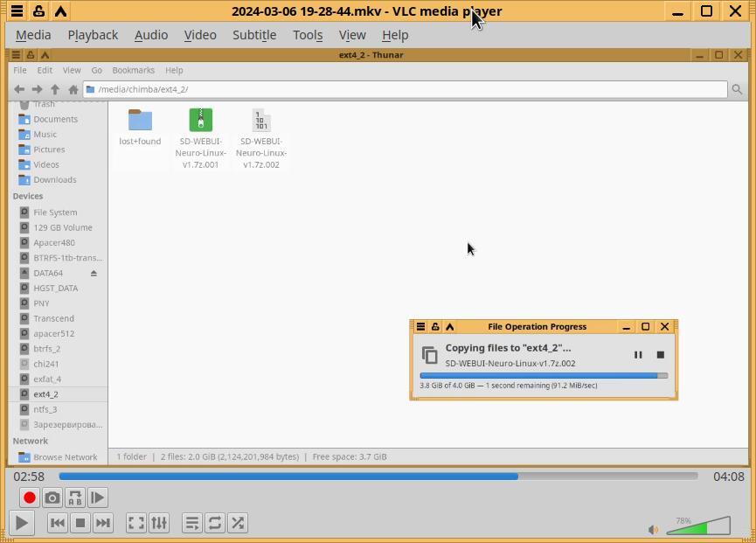Skip to next media in VLC
The width and height of the screenshot is (756, 543).
click(x=103, y=523)
